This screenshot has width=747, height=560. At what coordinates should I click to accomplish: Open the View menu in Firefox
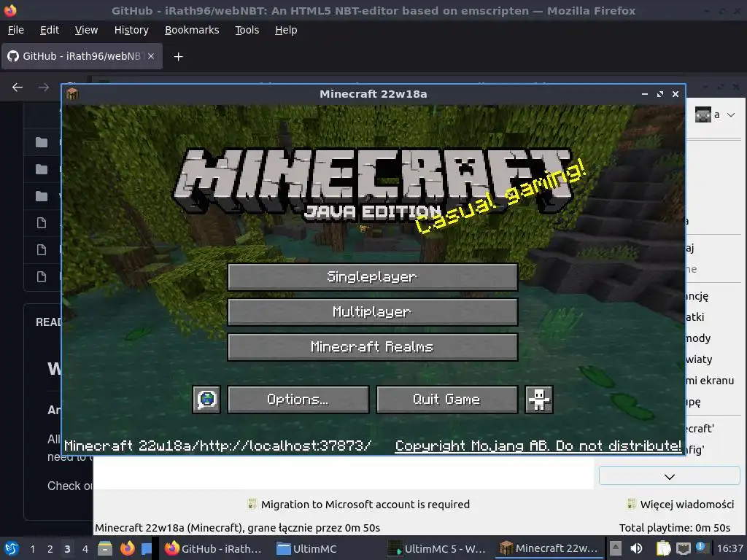tap(86, 30)
